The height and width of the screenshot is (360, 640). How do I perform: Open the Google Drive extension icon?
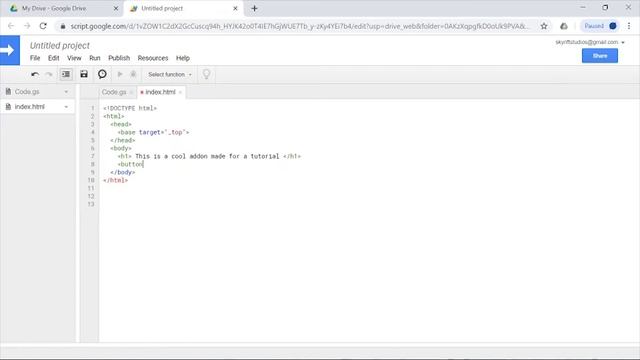(564, 26)
